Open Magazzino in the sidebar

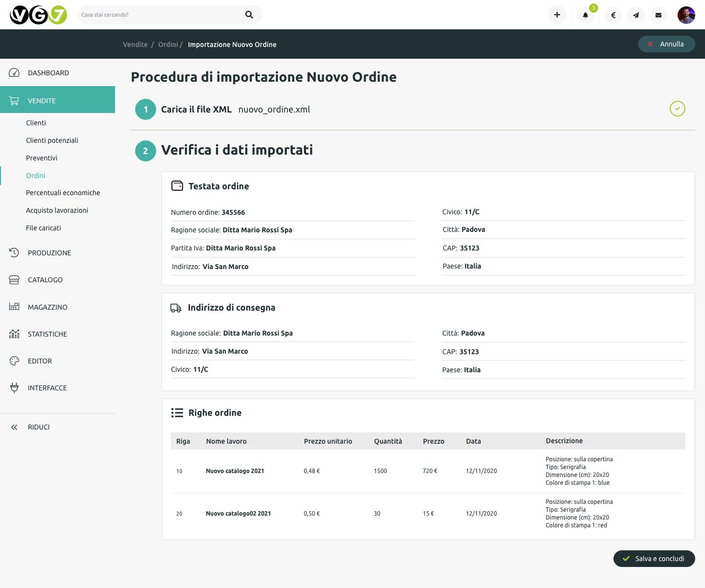click(47, 307)
